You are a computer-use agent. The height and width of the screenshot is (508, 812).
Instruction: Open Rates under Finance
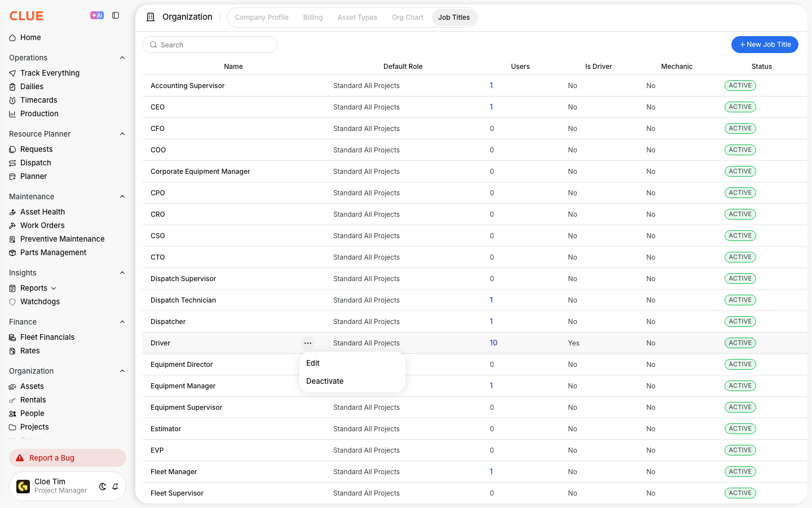tap(30, 351)
